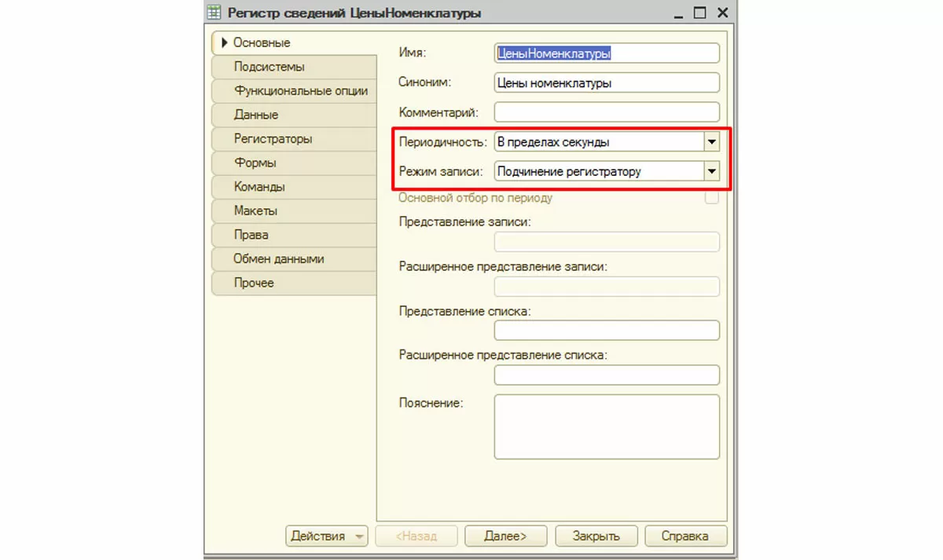Switch to the Команды tab
The width and height of the screenshot is (943, 560).
point(259,187)
